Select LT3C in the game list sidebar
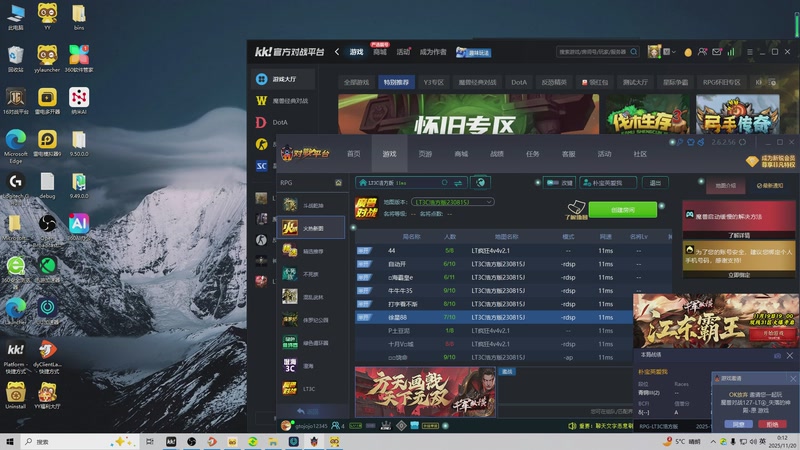The height and width of the screenshot is (450, 800). (x=312, y=389)
